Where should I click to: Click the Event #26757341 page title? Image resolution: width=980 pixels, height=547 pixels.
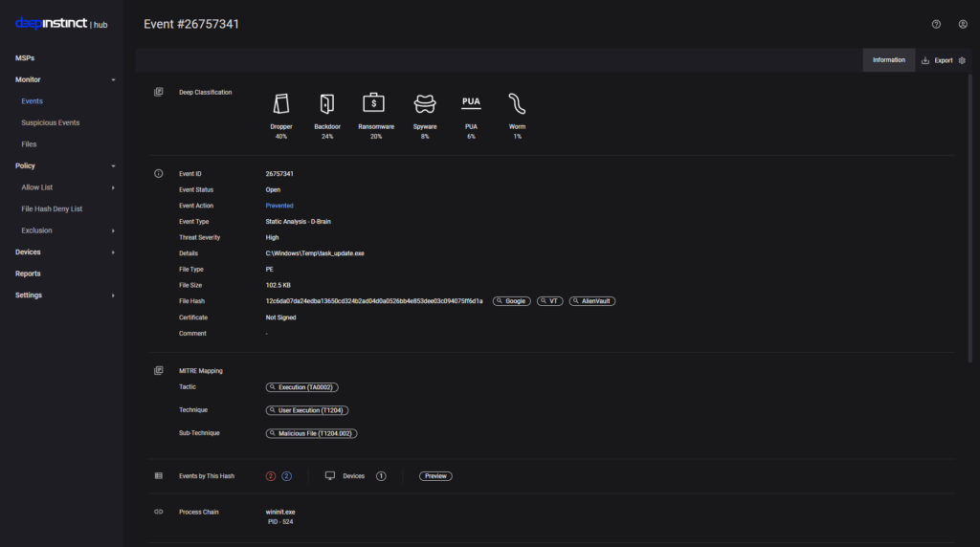tap(191, 24)
